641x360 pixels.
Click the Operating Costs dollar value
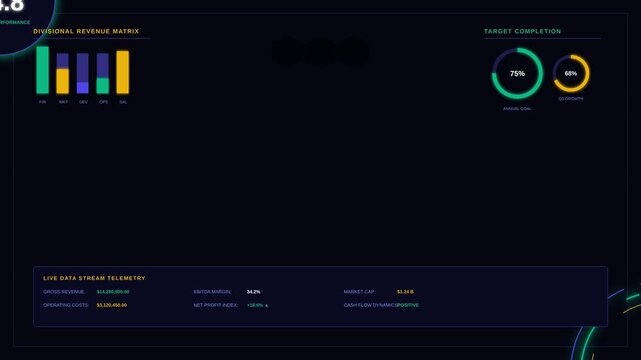click(112, 305)
